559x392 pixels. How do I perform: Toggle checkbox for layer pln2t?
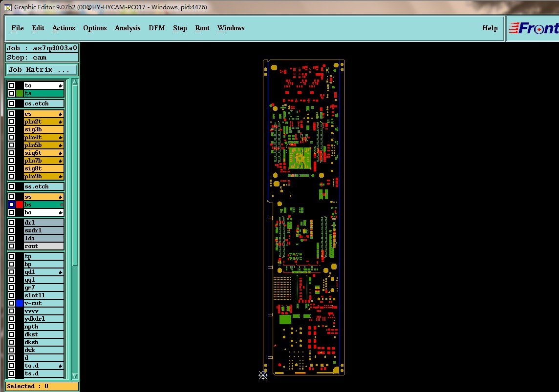click(x=12, y=122)
